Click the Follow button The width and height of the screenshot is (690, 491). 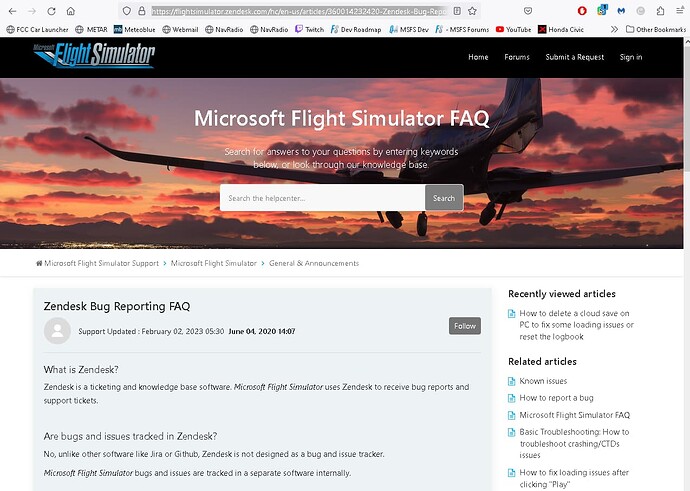[x=465, y=326]
